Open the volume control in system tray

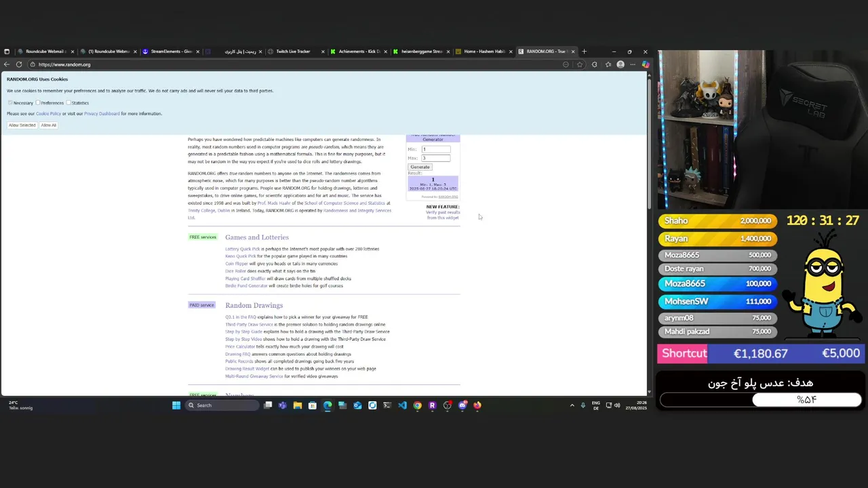pyautogui.click(x=617, y=405)
